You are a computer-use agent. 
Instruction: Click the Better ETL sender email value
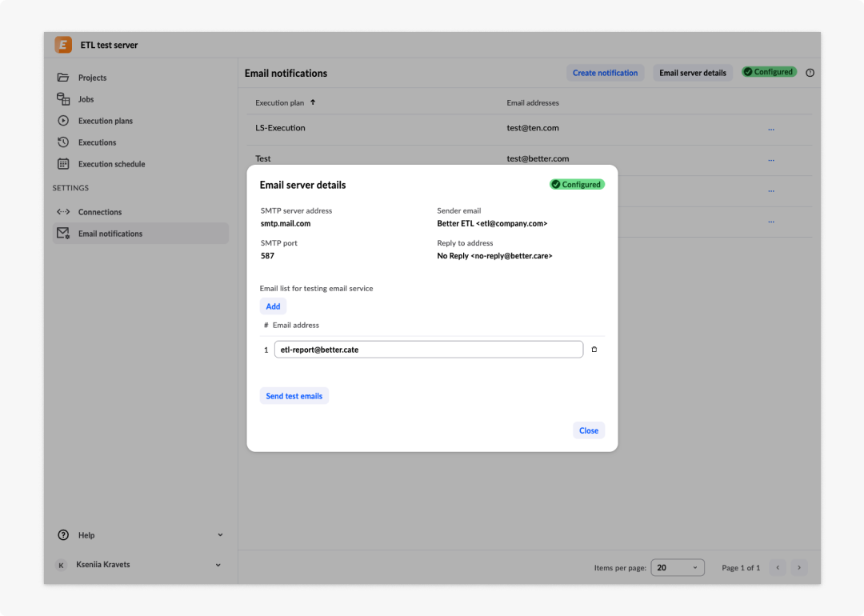[492, 224]
